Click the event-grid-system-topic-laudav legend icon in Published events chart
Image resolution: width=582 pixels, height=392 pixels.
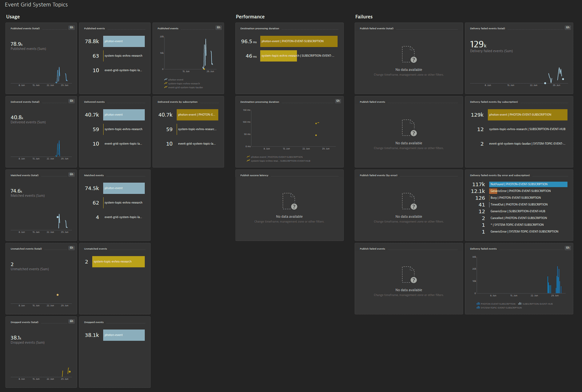(x=165, y=87)
